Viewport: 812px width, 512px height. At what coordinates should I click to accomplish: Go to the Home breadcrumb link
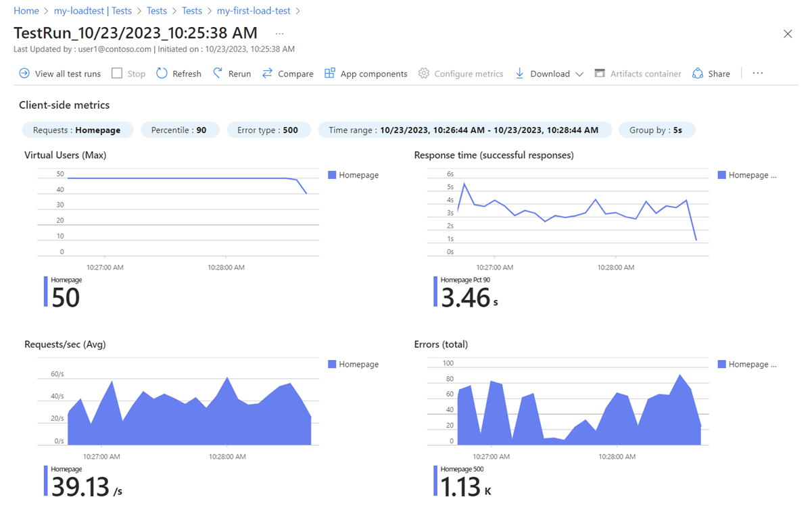pyautogui.click(x=26, y=11)
